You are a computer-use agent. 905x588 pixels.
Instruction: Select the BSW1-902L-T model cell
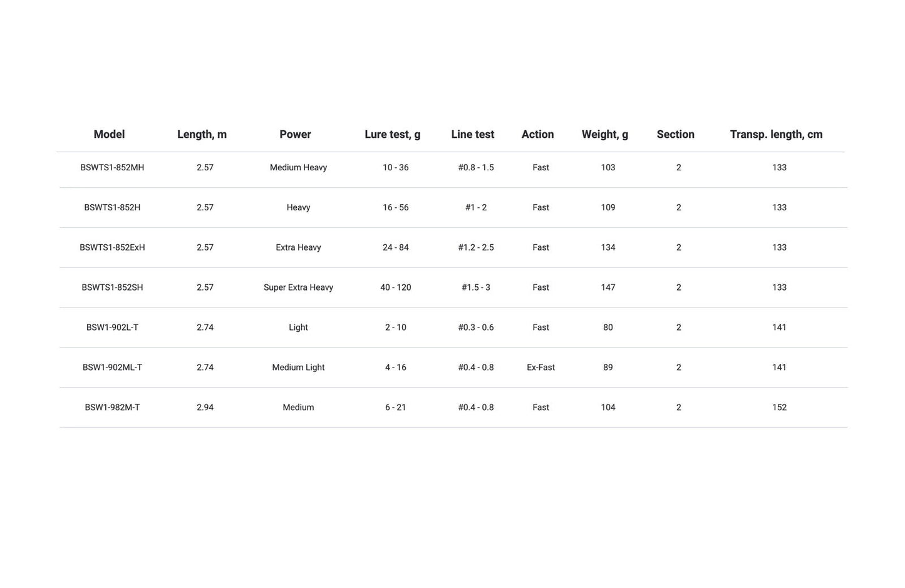click(x=112, y=328)
